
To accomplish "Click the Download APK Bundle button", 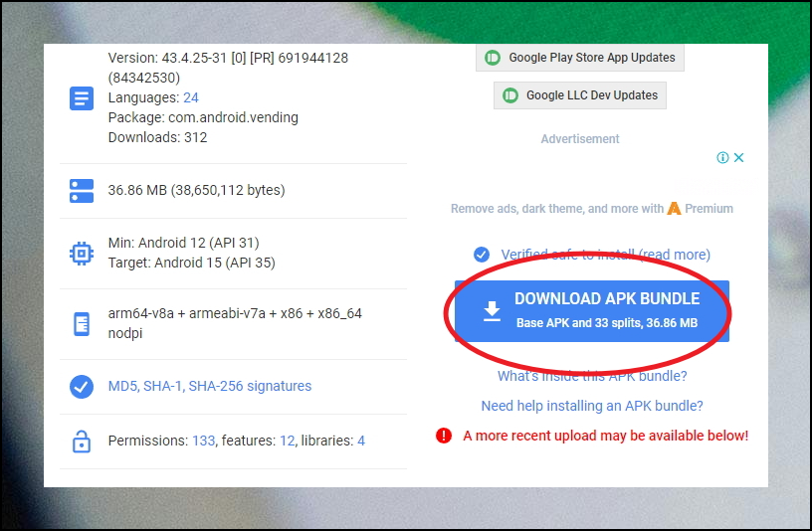I will tap(592, 311).
